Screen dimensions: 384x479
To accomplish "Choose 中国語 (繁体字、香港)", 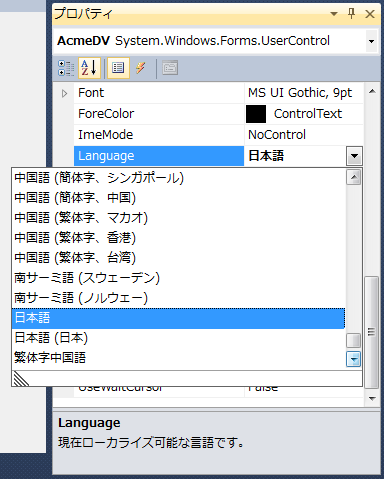I will pyautogui.click(x=178, y=238).
